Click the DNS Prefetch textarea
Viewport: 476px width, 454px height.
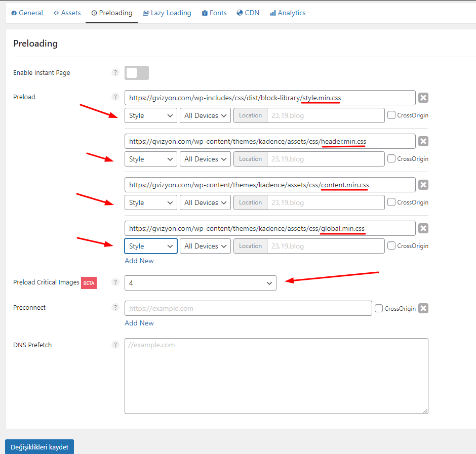(x=276, y=376)
